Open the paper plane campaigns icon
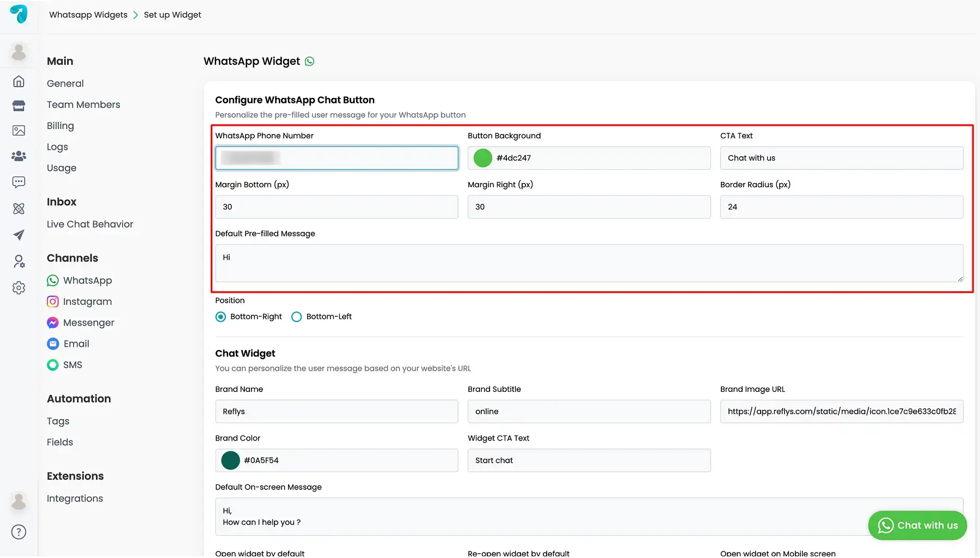Image resolution: width=980 pixels, height=558 pixels. coord(19,235)
